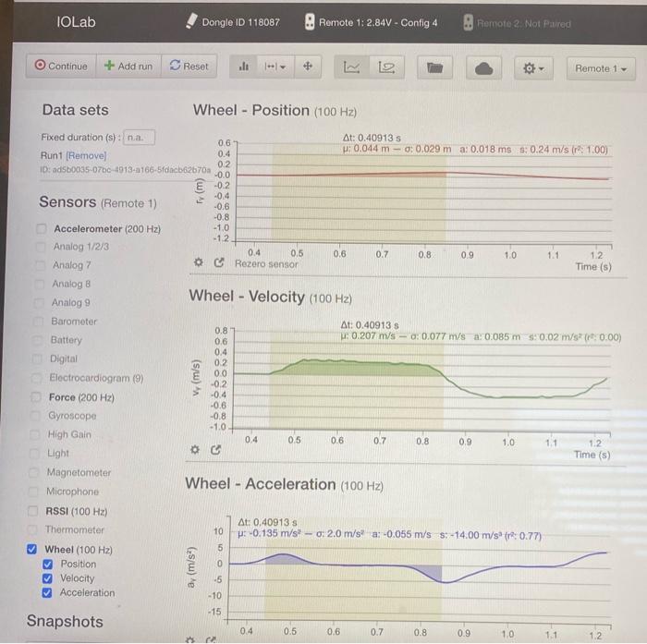Click the Fixed duration input field

139,138
